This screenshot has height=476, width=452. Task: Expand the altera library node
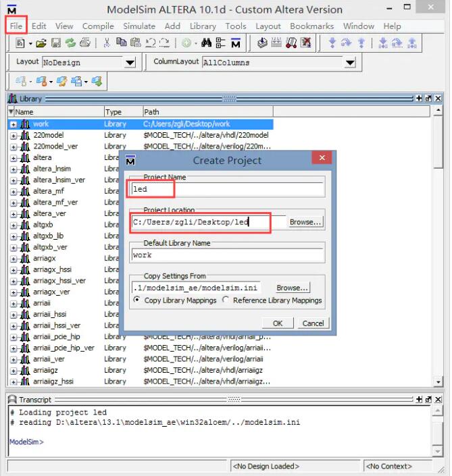14,158
